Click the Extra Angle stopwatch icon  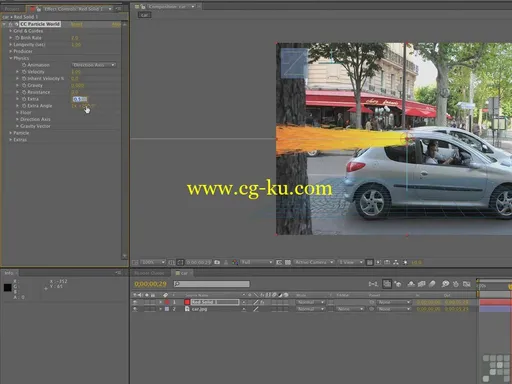tap(24, 106)
